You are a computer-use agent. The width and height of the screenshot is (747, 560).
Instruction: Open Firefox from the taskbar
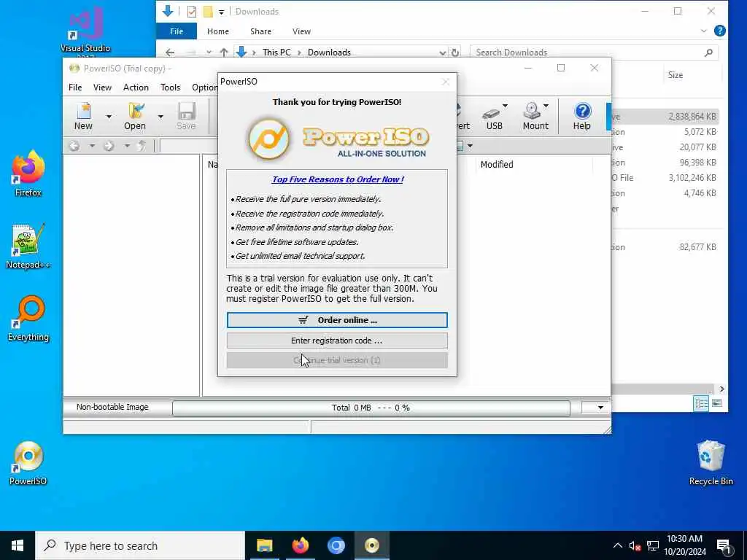coord(300,545)
